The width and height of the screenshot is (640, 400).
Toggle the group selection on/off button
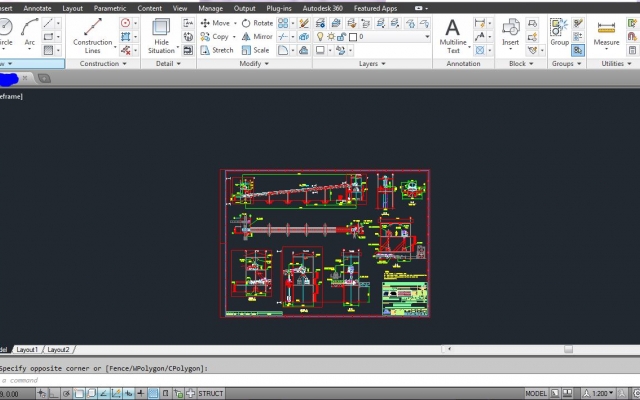click(x=578, y=50)
